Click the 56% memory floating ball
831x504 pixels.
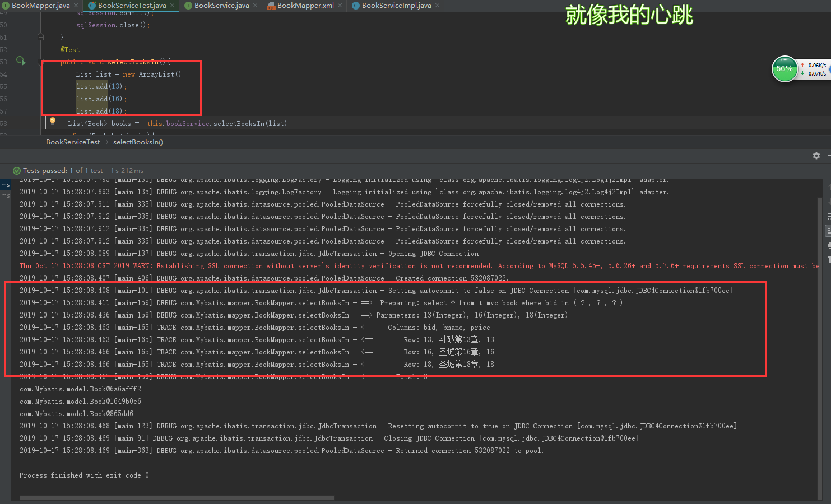[784, 69]
